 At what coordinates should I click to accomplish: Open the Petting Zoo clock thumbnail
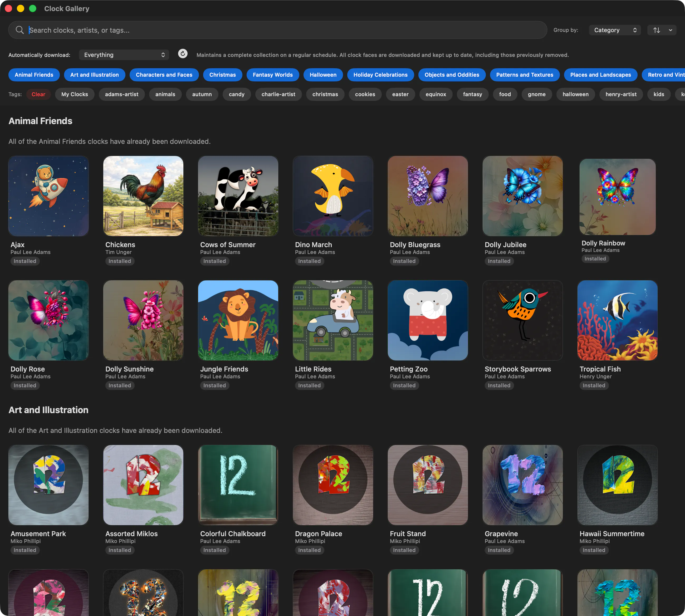428,320
